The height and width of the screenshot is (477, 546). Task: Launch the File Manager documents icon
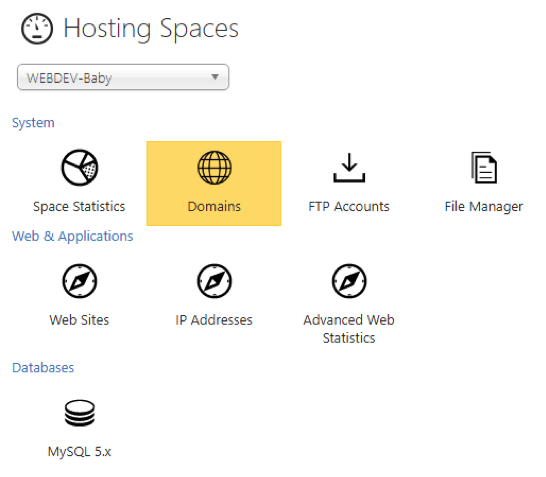(484, 168)
